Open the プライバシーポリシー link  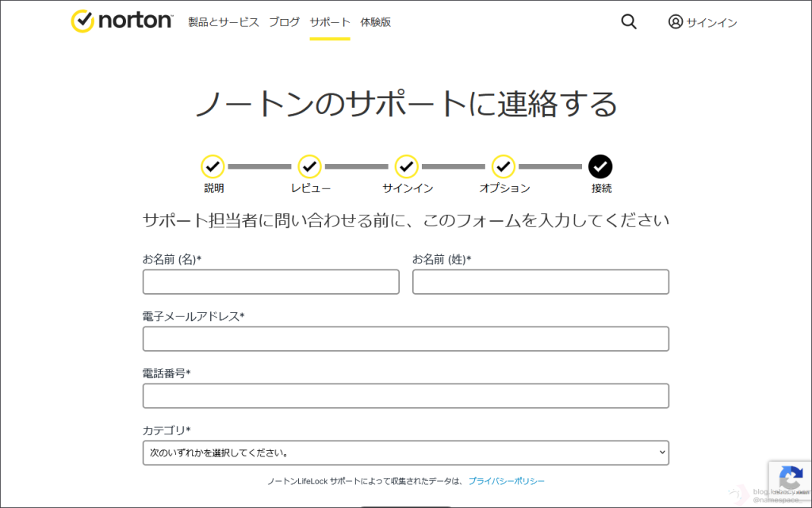click(506, 481)
